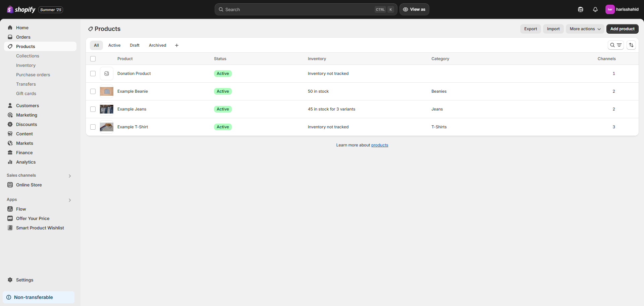Open the notifications bell
Viewport: 644px width, 306px height.
tap(595, 9)
